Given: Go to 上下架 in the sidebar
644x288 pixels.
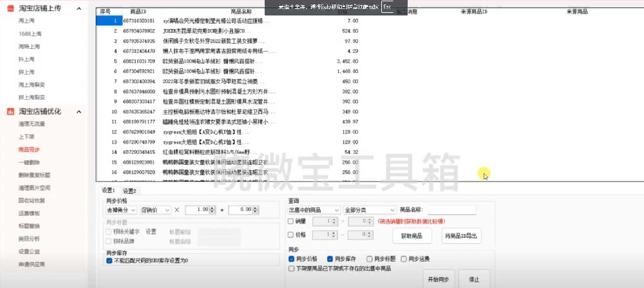Looking at the screenshot, I should [26, 137].
